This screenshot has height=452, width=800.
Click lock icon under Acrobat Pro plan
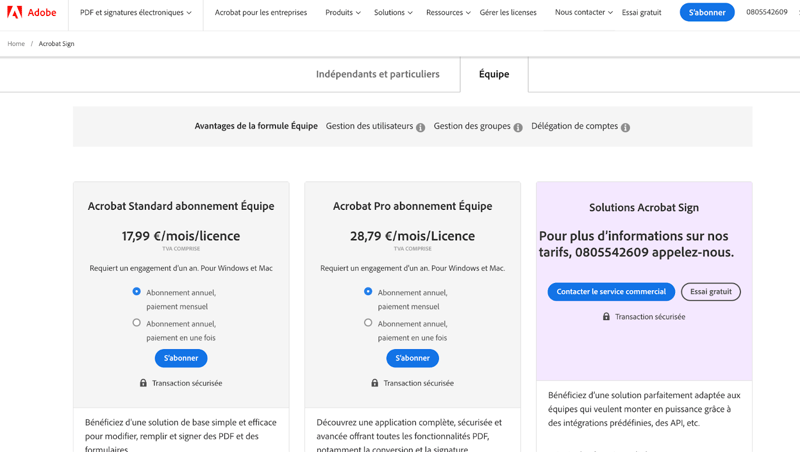(x=375, y=383)
